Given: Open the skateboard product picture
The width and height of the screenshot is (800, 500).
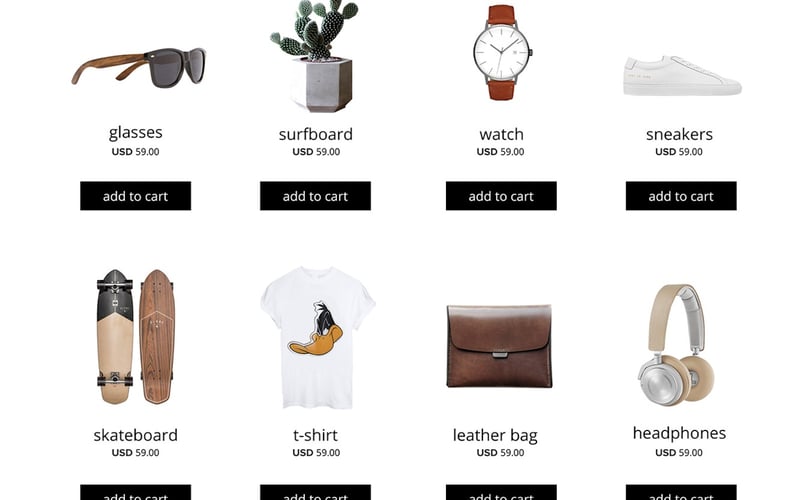Looking at the screenshot, I should pos(136,337).
